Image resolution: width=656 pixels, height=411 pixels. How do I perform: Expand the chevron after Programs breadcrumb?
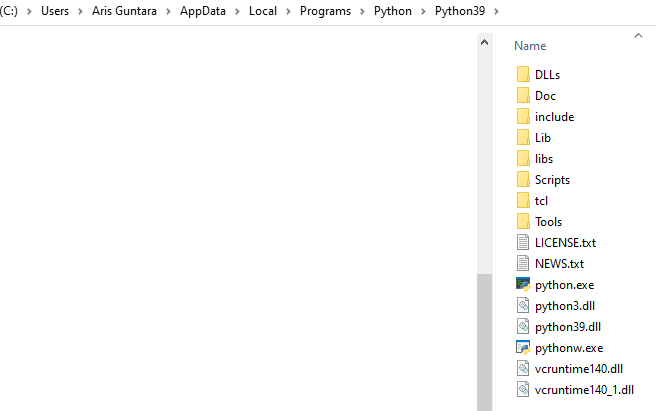(x=362, y=11)
